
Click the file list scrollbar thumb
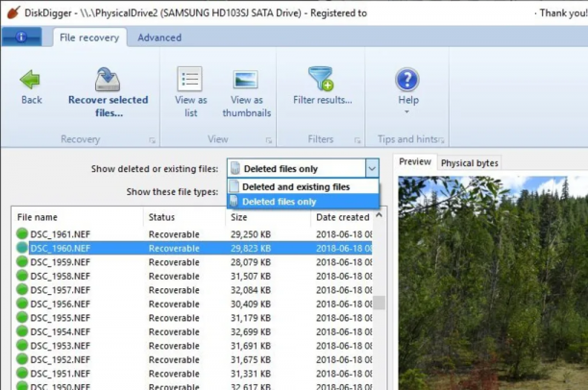[x=379, y=303]
